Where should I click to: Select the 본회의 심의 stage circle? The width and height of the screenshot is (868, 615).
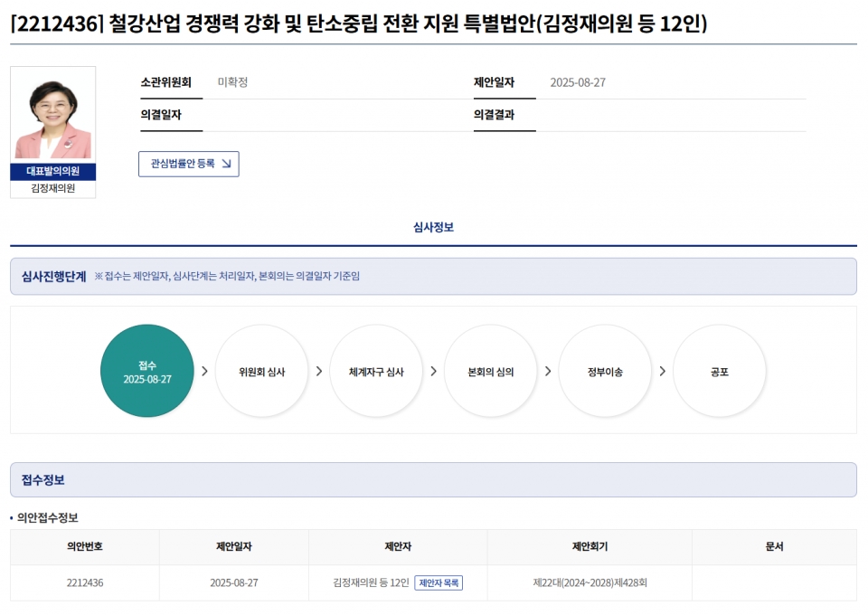(x=490, y=371)
